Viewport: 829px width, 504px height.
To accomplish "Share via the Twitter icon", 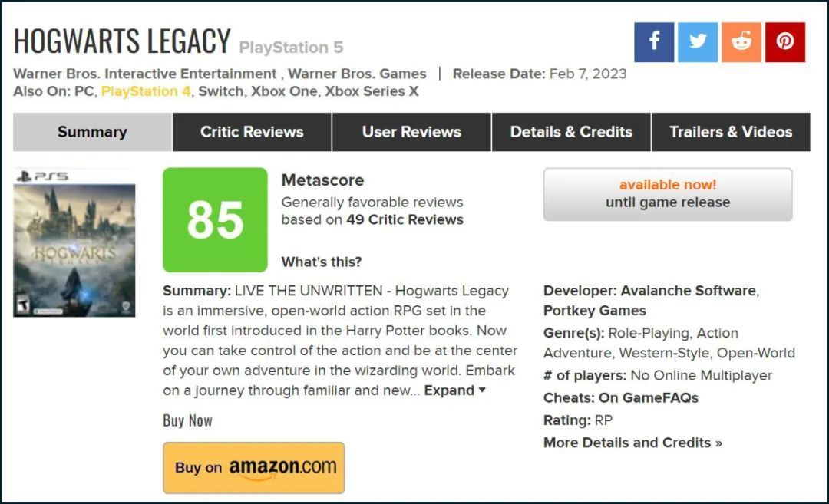I will coord(698,42).
